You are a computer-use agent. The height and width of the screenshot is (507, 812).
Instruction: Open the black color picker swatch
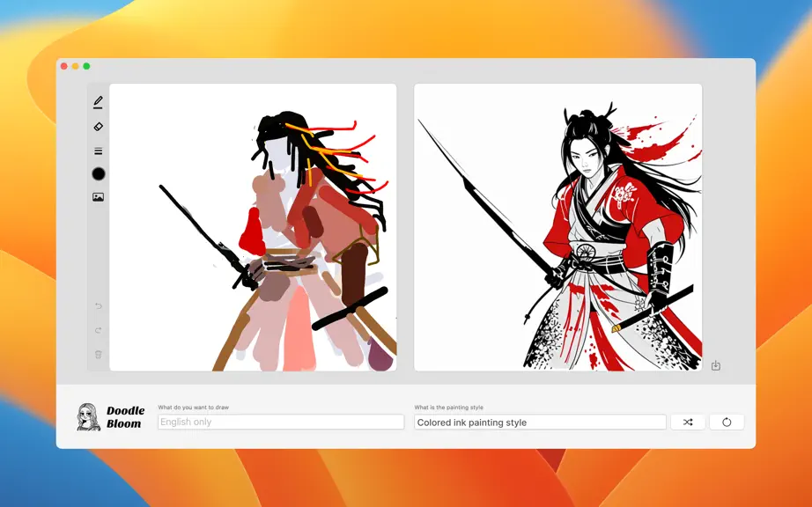point(99,173)
